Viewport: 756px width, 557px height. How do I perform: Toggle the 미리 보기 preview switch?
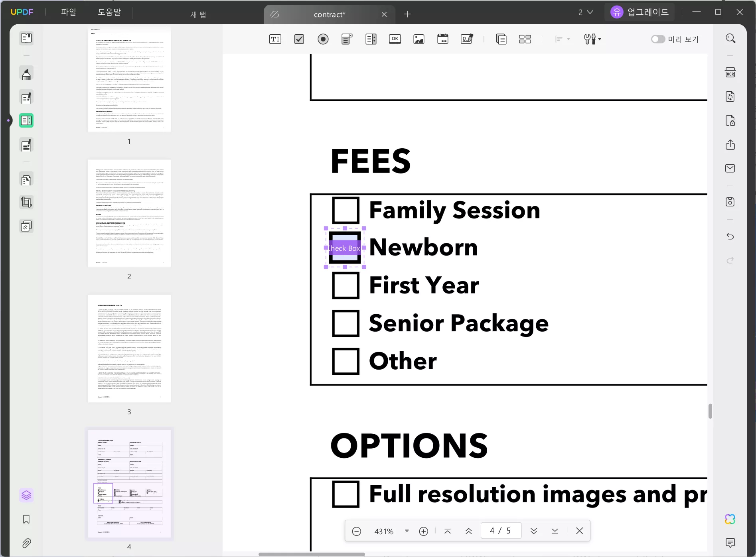pos(658,39)
